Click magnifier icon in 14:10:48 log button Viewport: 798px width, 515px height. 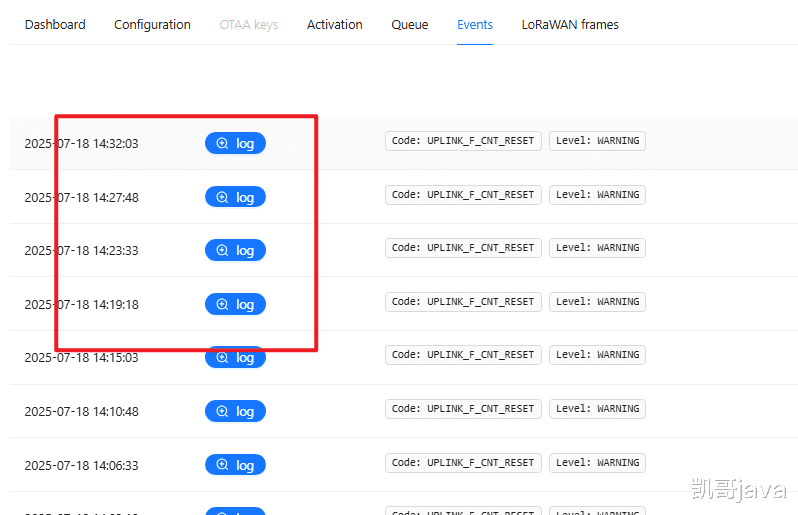(222, 411)
